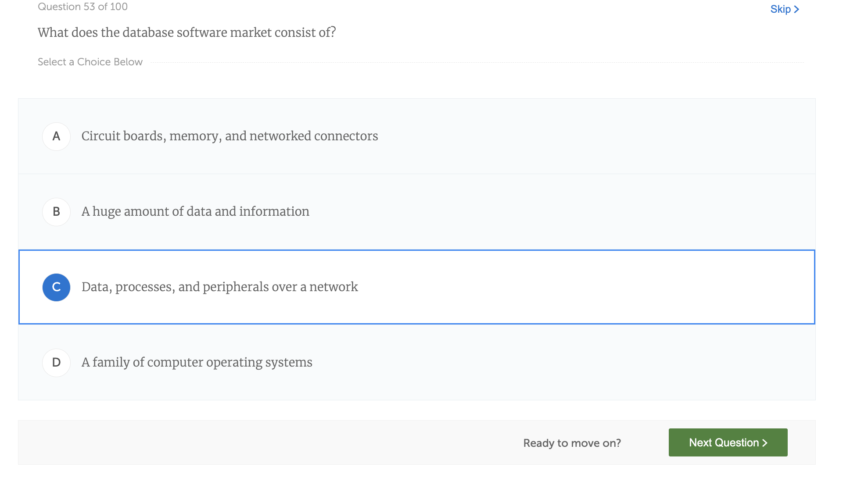Click the A circle indicator
The width and height of the screenshot is (868, 499).
coord(56,136)
